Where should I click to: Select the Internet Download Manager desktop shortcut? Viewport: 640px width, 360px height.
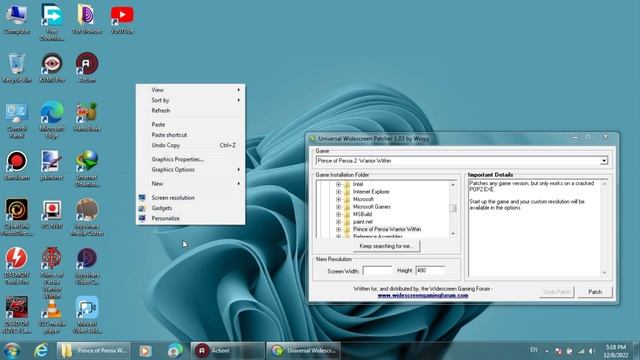tap(87, 169)
